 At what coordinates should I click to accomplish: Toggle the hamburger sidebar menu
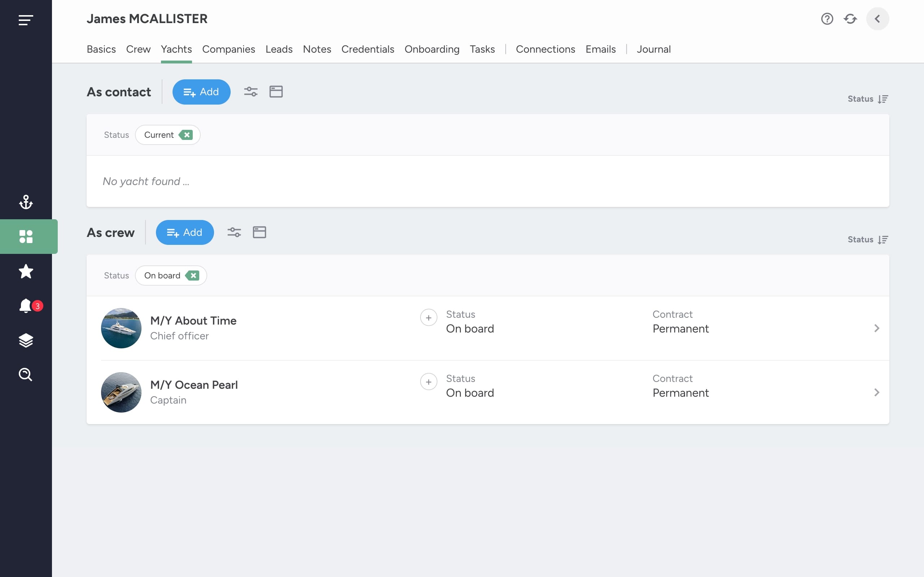point(26,20)
